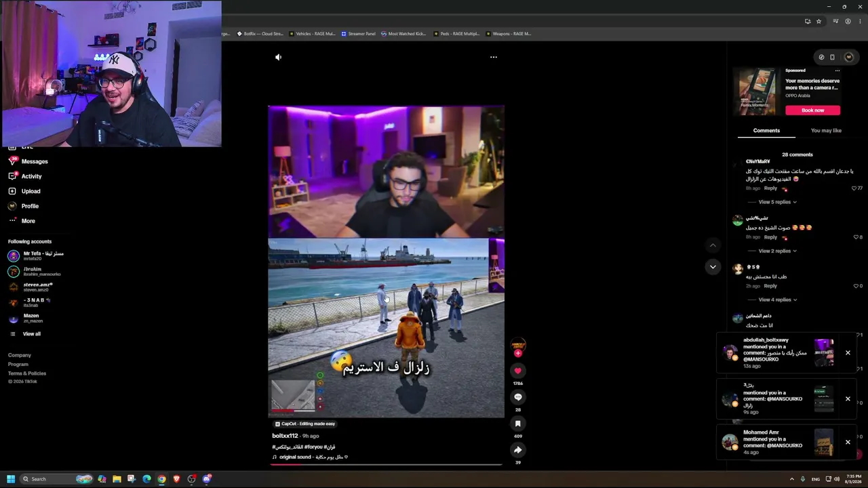Expand the Company footer section
Screen dimensions: 868x488
pyautogui.click(x=20, y=355)
